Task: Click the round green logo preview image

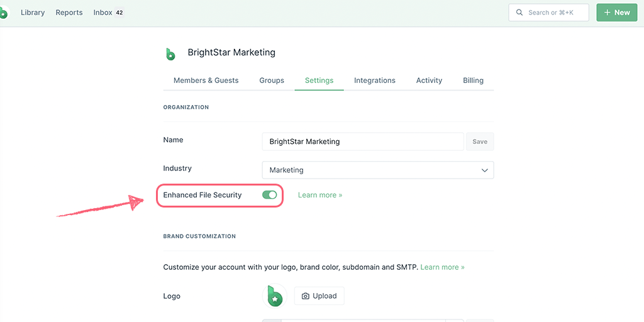Action: (275, 296)
